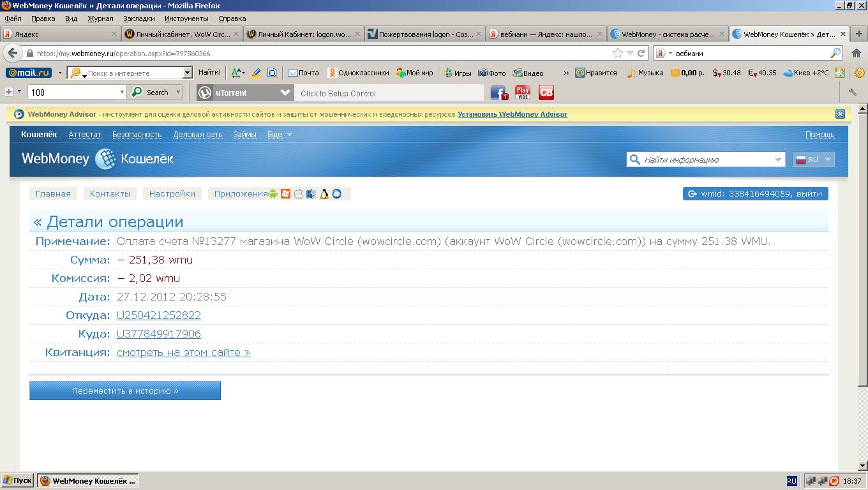Open the uTorrent toolbar dropdown arrow
The height and width of the screenshot is (490, 868).
pyautogui.click(x=285, y=93)
